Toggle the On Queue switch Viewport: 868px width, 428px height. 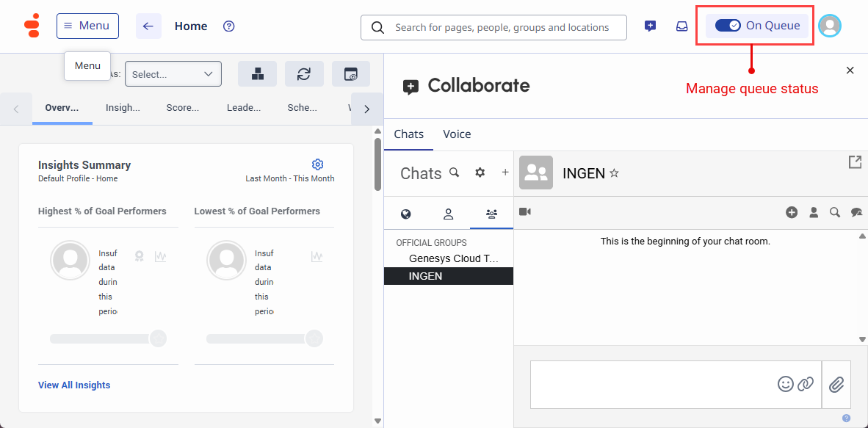pos(728,26)
